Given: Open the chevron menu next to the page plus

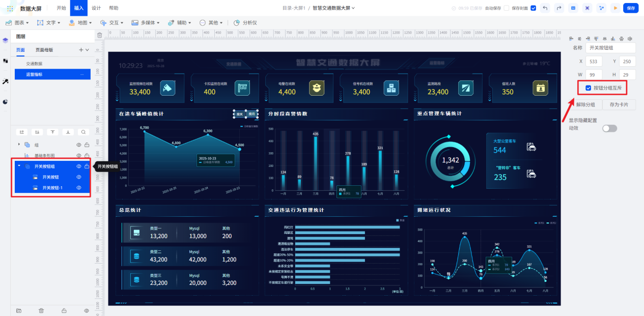Looking at the screenshot, I should [87, 50].
